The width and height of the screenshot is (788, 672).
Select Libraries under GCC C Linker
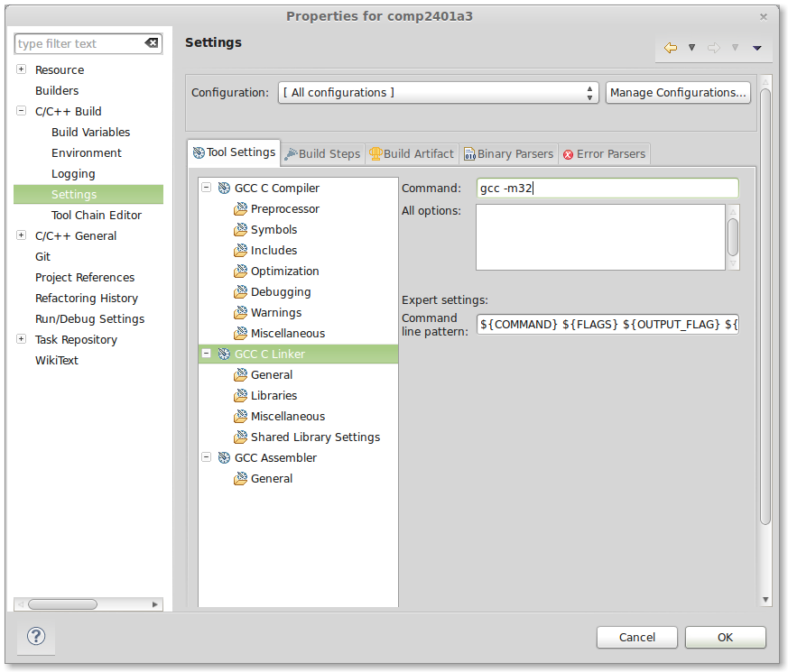pyautogui.click(x=273, y=396)
